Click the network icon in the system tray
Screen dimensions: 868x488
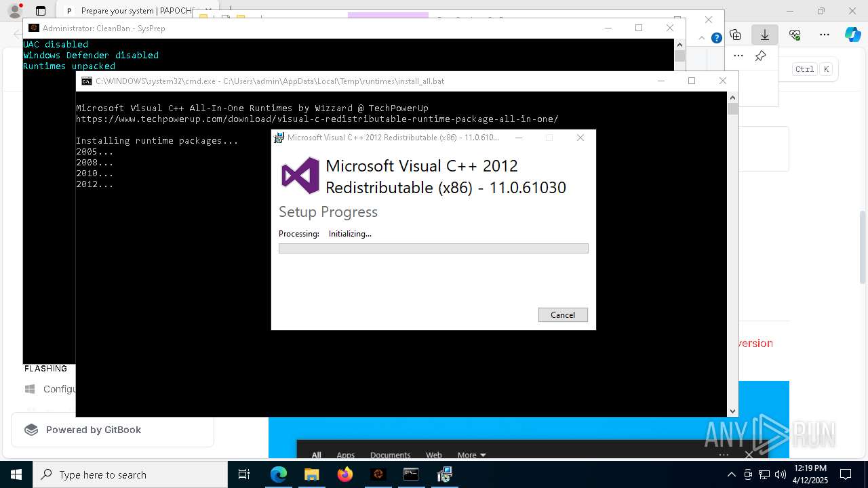click(764, 474)
